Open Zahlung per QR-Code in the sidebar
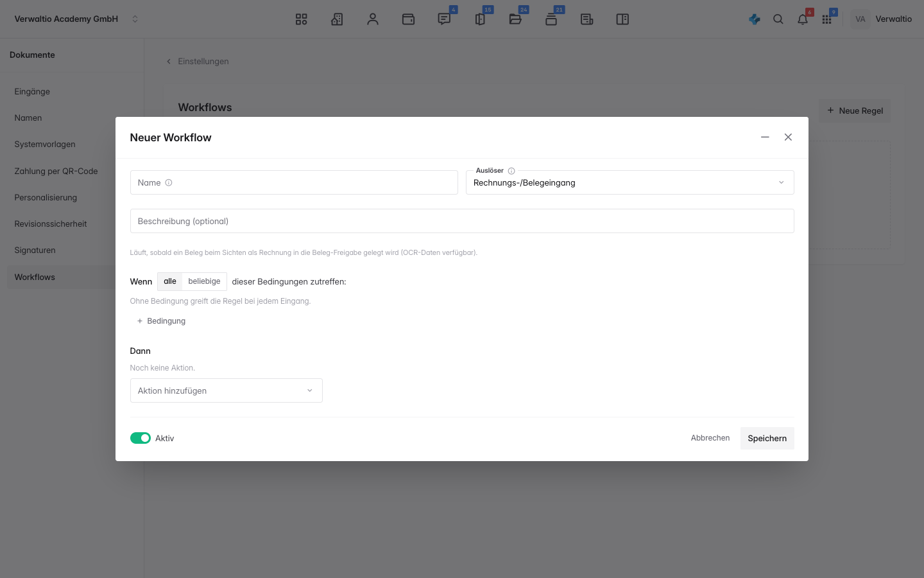 tap(72, 171)
